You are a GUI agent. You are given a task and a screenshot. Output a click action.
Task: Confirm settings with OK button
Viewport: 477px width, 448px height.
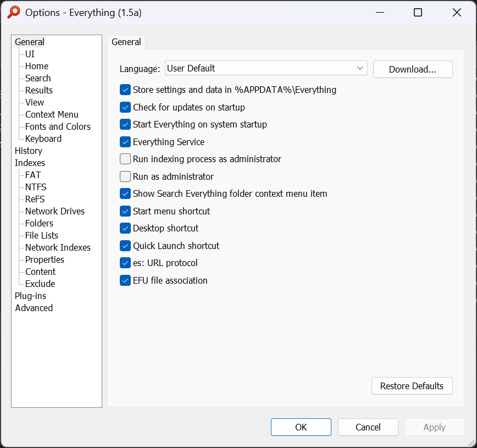pyautogui.click(x=301, y=427)
